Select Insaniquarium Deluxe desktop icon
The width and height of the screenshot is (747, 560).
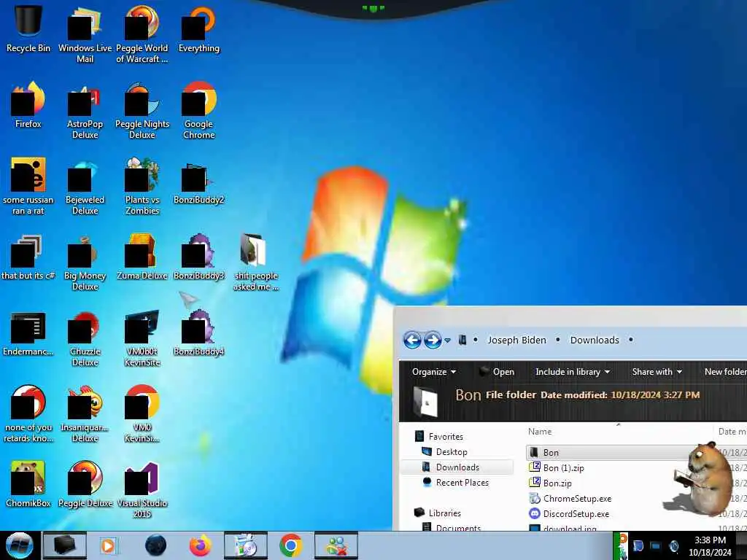85,414
